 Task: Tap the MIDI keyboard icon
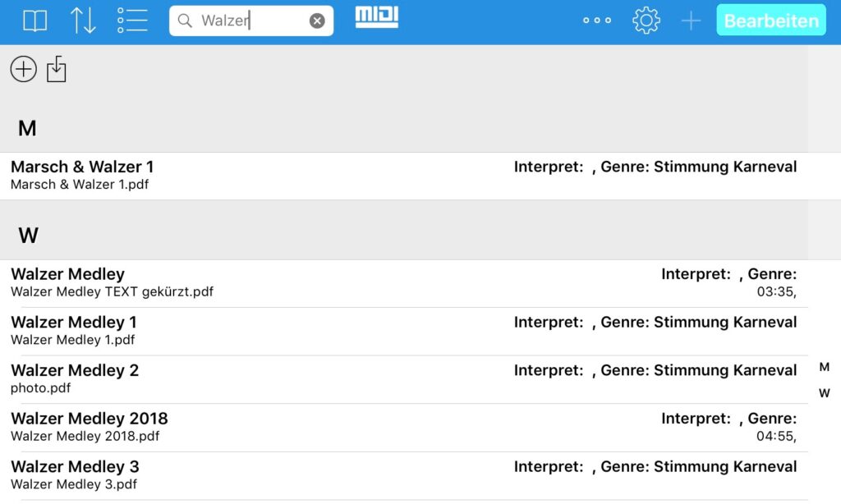tap(376, 17)
